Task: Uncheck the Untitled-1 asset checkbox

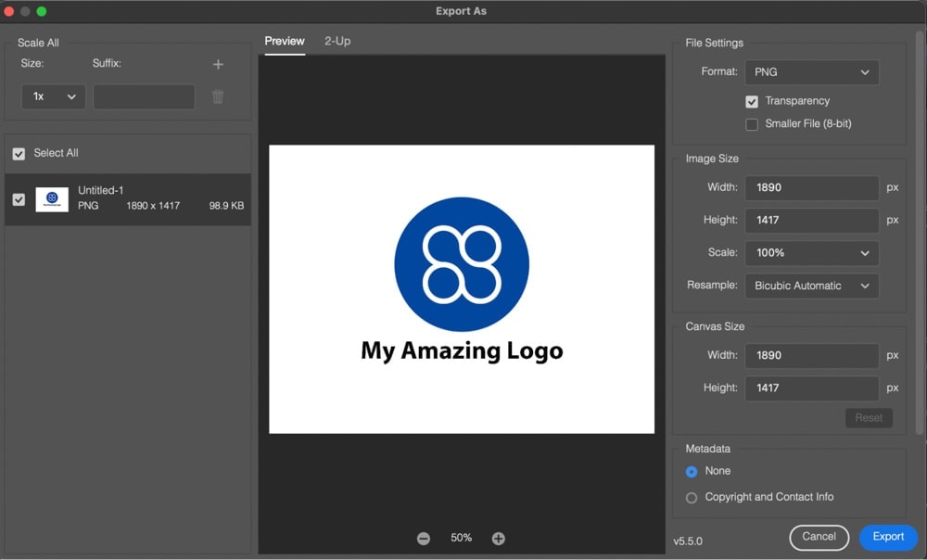Action: click(x=19, y=199)
